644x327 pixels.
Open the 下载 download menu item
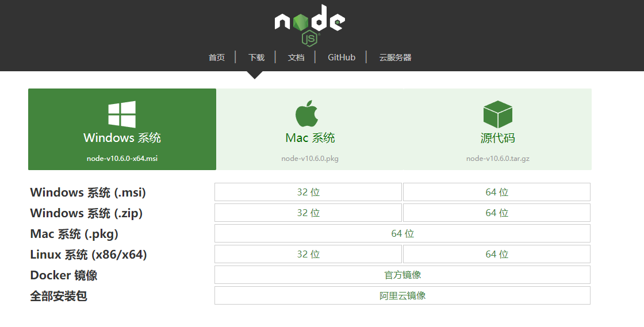[256, 57]
